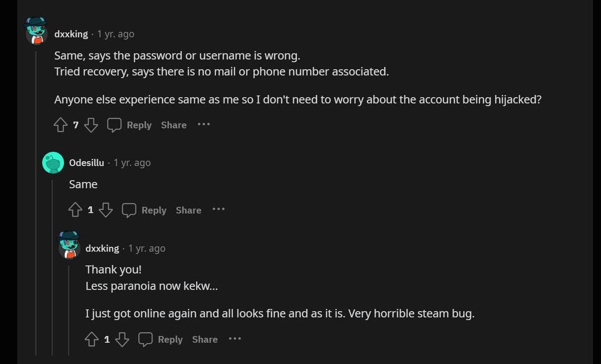The width and height of the screenshot is (601, 364).
Task: Downvote dxxking's top comment about password error
Action: coord(91,125)
